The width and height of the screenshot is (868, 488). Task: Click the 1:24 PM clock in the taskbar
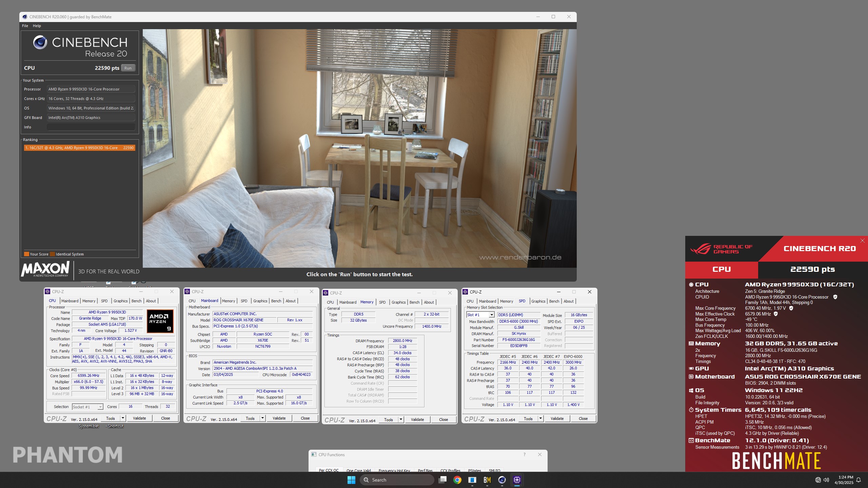click(845, 477)
